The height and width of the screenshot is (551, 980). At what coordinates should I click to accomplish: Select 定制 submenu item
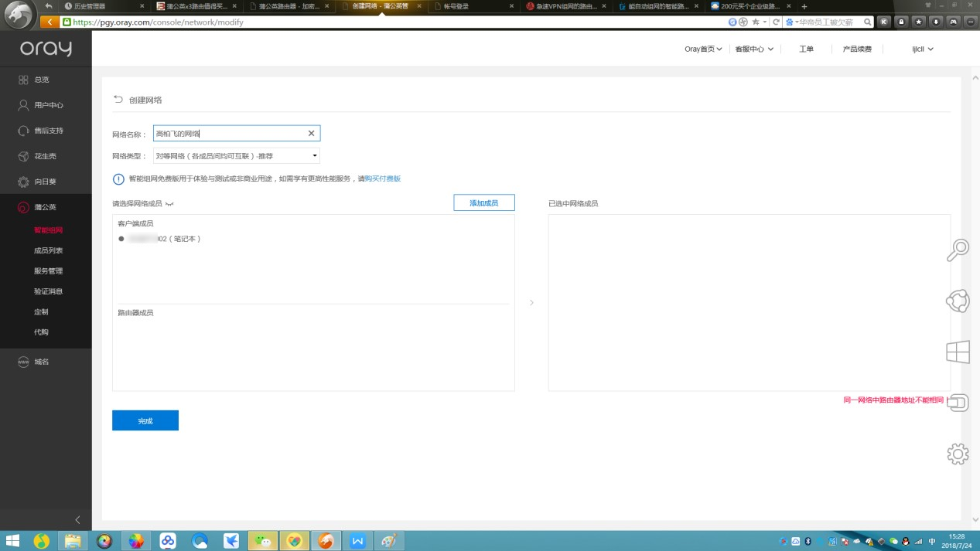click(x=41, y=311)
